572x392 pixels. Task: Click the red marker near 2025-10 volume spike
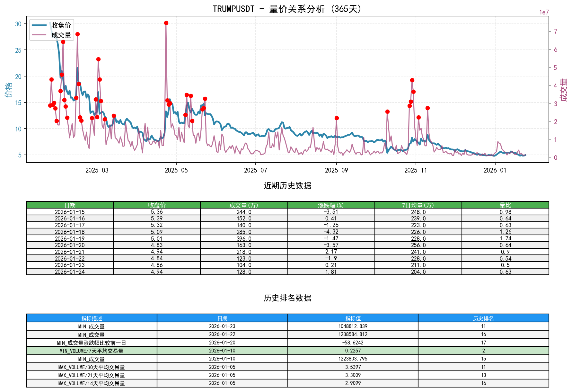point(387,112)
